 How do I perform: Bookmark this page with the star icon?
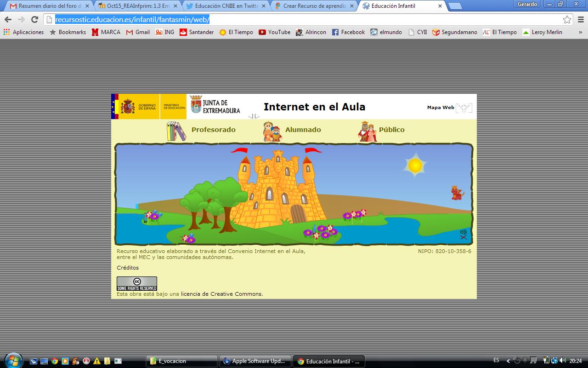pyautogui.click(x=567, y=19)
